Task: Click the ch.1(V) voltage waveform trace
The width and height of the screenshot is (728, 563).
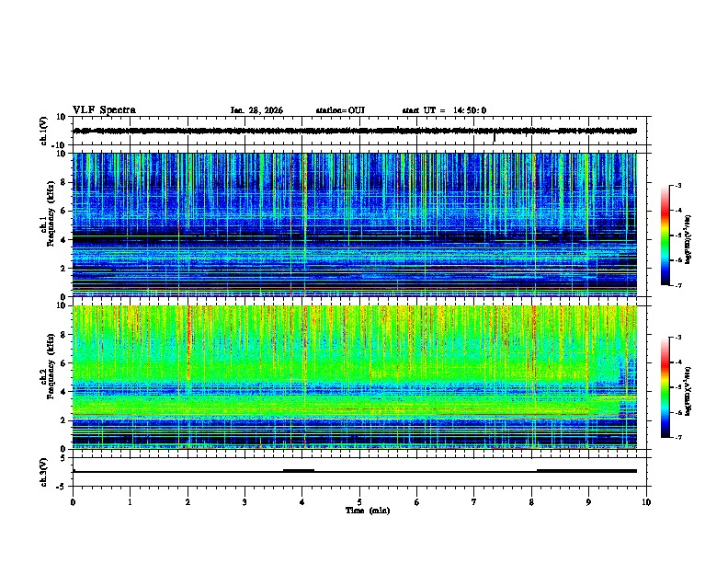Action: pos(355,131)
